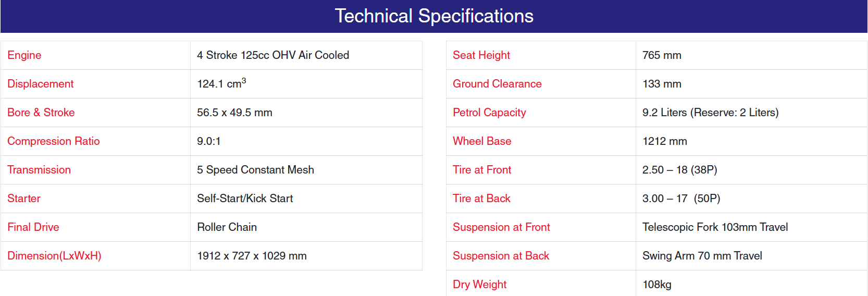
Task: Click the Compression Ratio label
Action: click(x=54, y=141)
